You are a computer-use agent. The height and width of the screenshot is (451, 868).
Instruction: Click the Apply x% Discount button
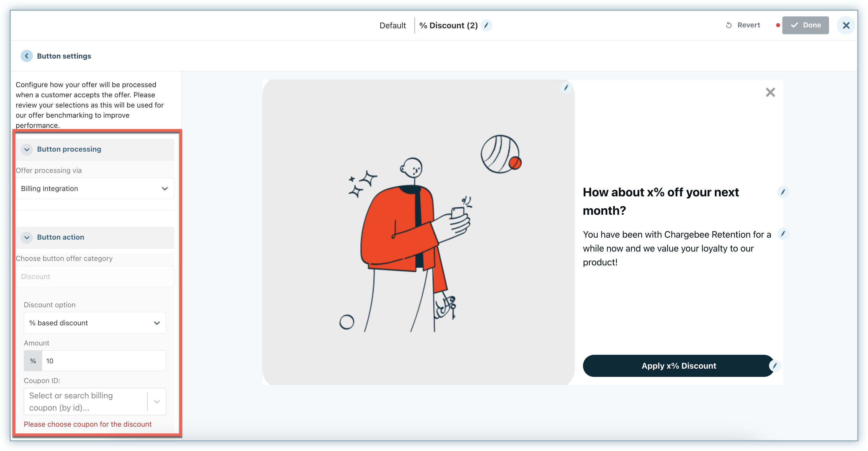pyautogui.click(x=678, y=366)
